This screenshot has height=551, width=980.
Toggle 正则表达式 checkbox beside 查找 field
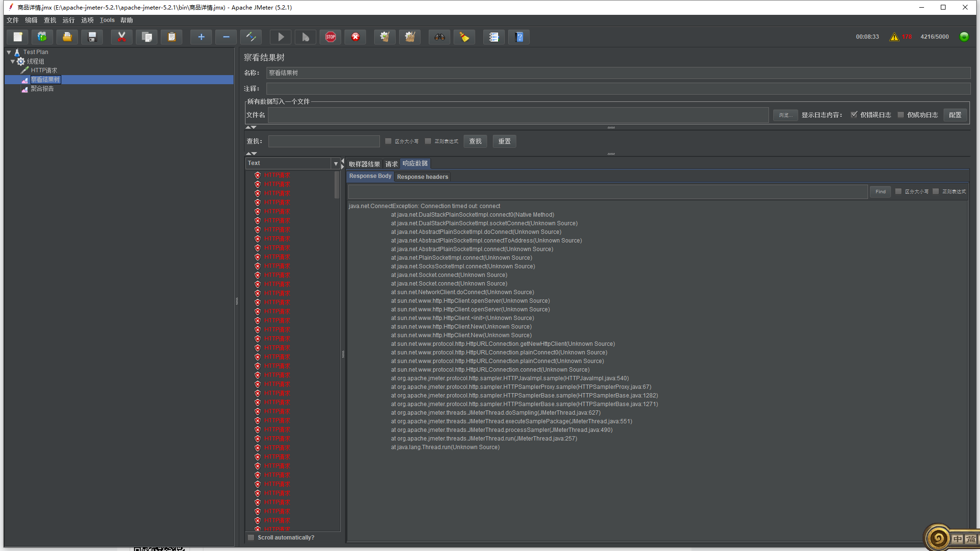pyautogui.click(x=428, y=141)
